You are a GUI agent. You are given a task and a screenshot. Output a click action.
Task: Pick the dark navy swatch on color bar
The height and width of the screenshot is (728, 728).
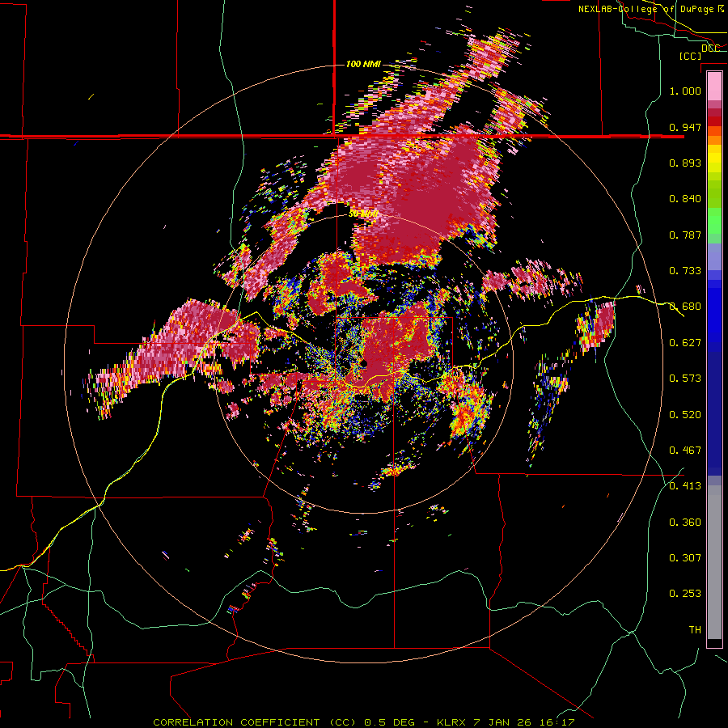tap(714, 408)
